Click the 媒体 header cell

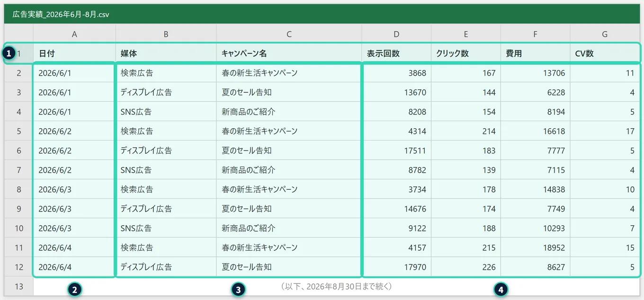(166, 53)
